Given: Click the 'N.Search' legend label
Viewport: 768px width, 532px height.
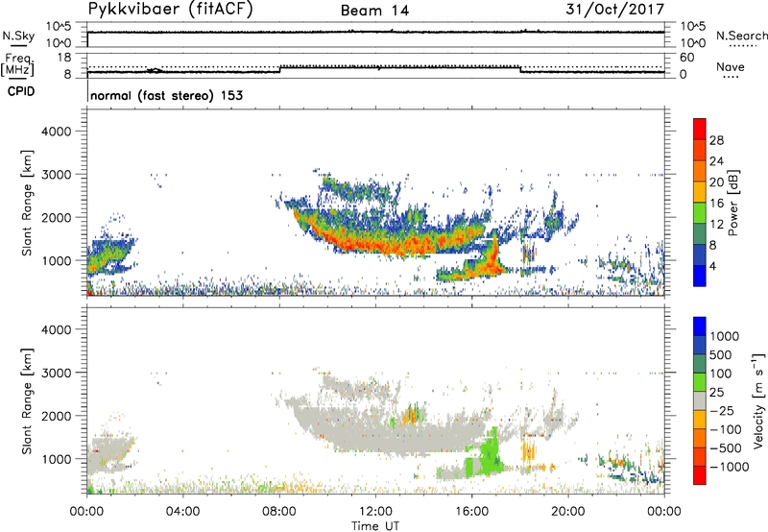Looking at the screenshot, I should tap(741, 36).
